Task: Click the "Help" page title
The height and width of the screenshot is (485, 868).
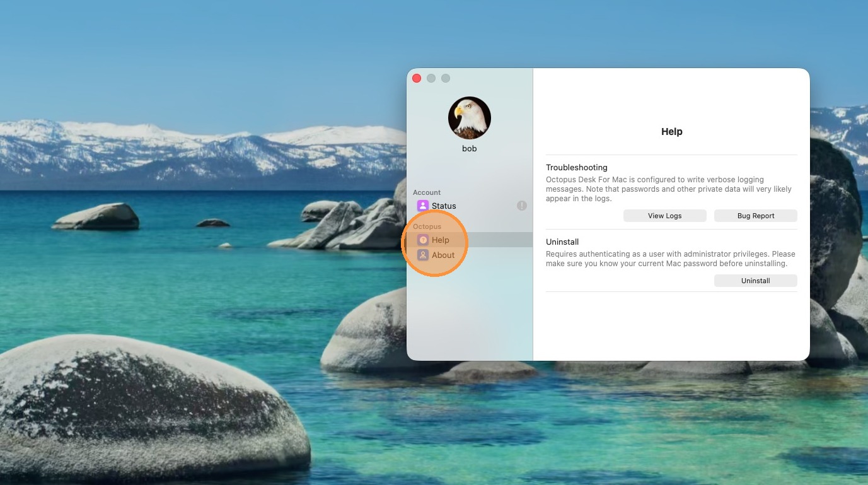Action: point(672,132)
